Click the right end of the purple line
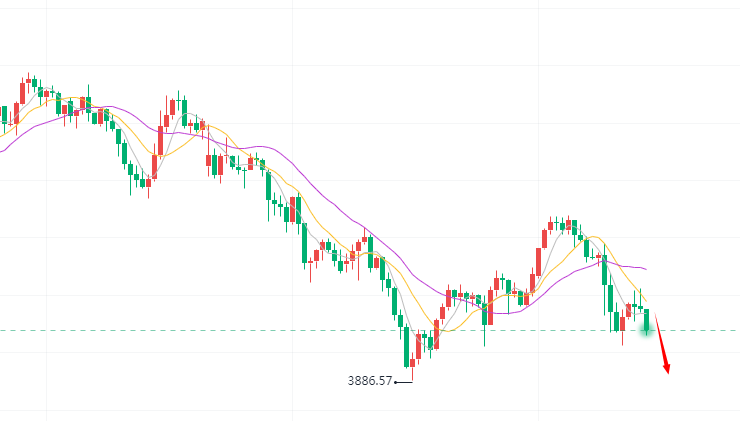740x421 pixels. point(648,269)
